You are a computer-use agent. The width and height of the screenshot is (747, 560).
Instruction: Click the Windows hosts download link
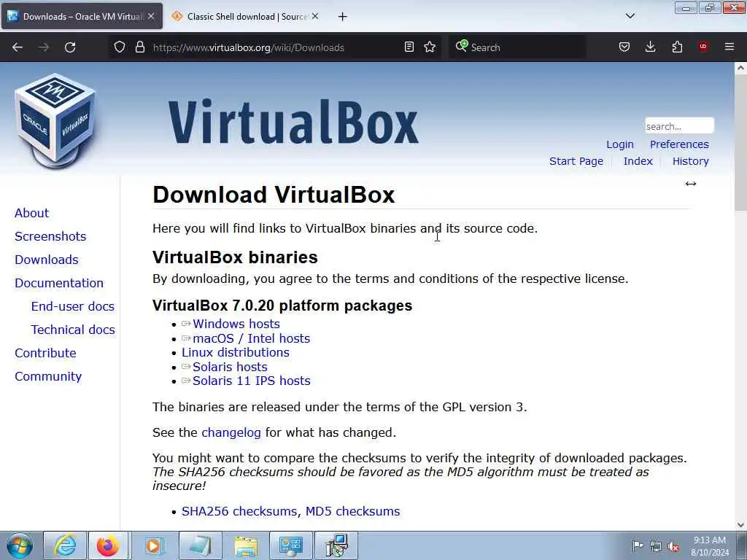click(236, 324)
